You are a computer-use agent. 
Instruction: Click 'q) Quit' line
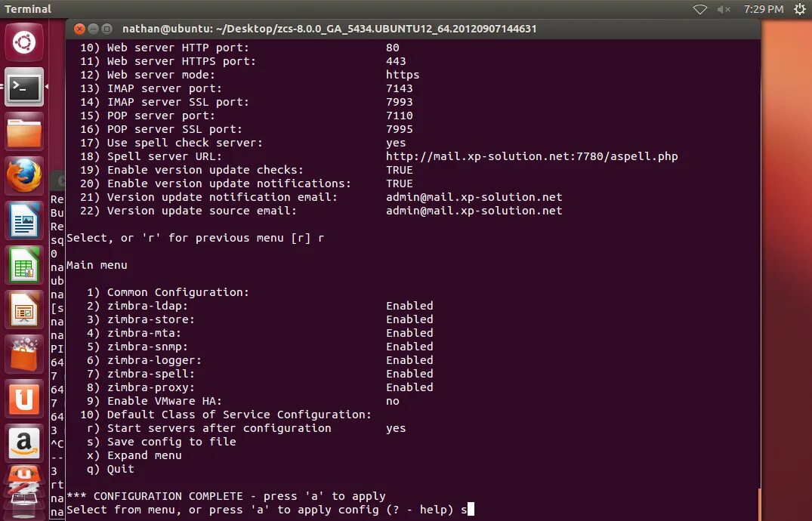point(110,469)
